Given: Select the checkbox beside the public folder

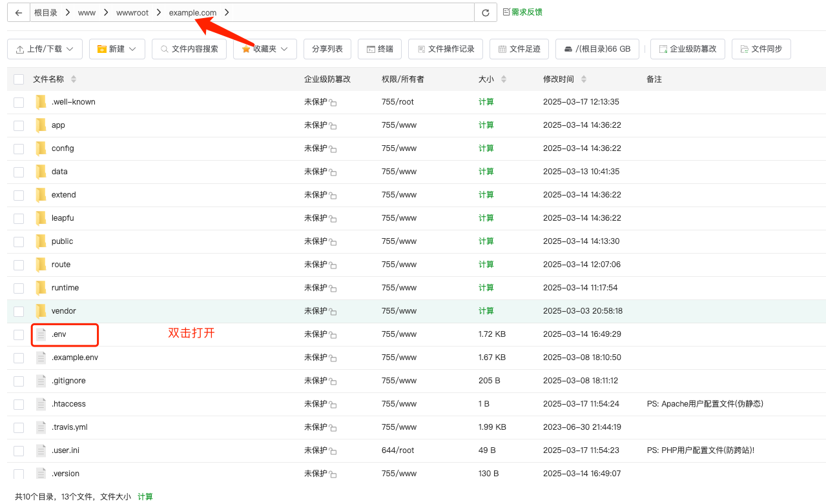Looking at the screenshot, I should click(19, 241).
